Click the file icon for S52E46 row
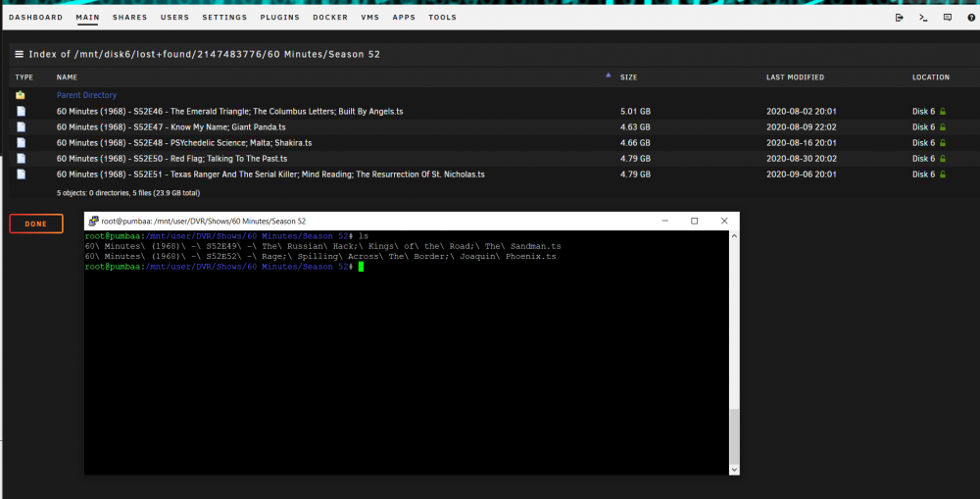The image size is (980, 499). point(22,112)
